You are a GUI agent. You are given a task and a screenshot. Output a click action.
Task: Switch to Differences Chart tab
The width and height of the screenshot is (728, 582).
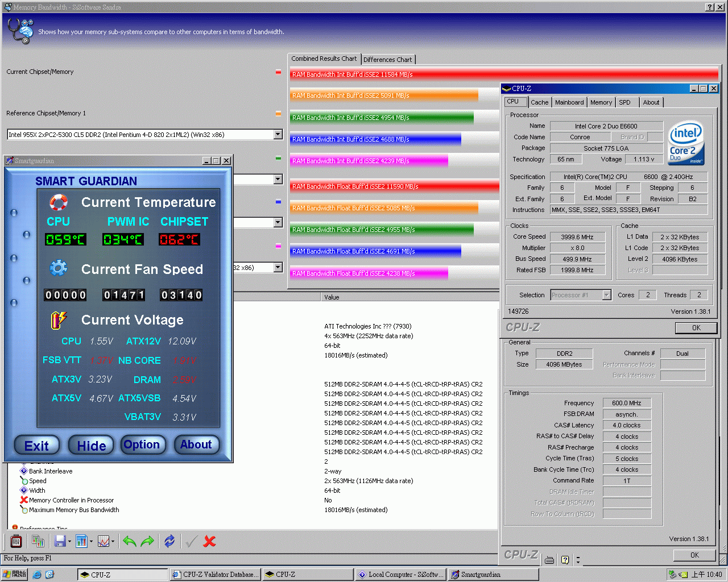(x=388, y=60)
